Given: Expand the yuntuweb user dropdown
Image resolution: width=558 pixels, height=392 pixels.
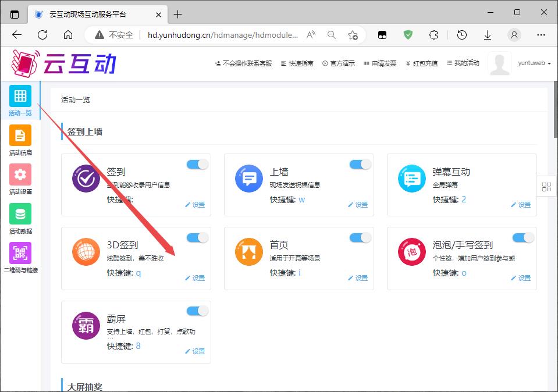Looking at the screenshot, I should tap(535, 63).
